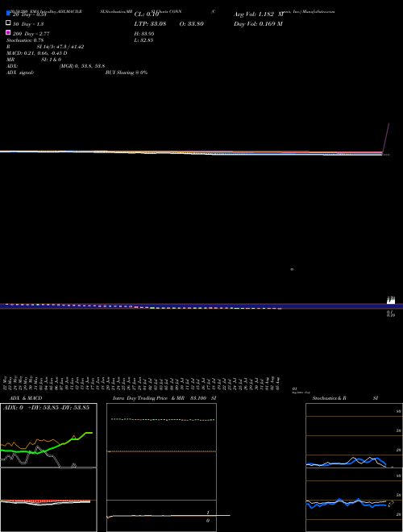
Task: Select the '50 Day = 1.8' legend text
Action: 28,24
